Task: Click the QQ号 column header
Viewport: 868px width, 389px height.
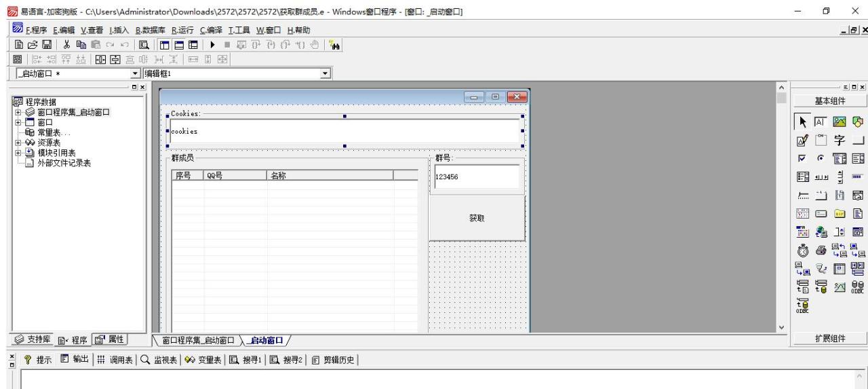Action: click(235, 175)
